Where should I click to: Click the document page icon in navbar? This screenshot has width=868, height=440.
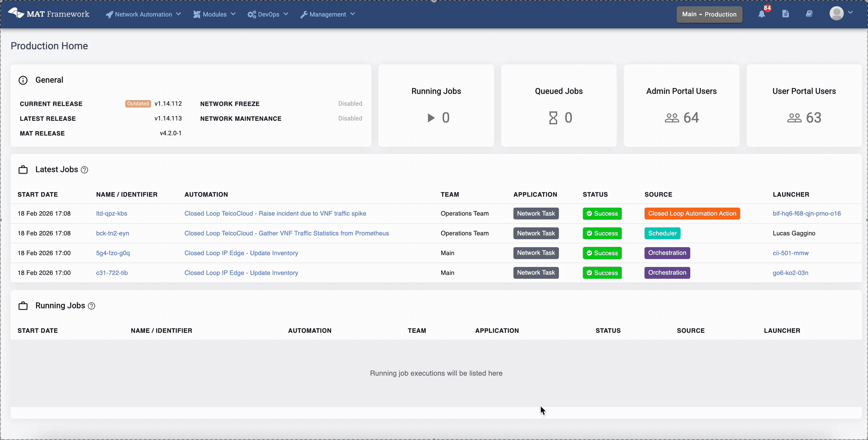785,14
